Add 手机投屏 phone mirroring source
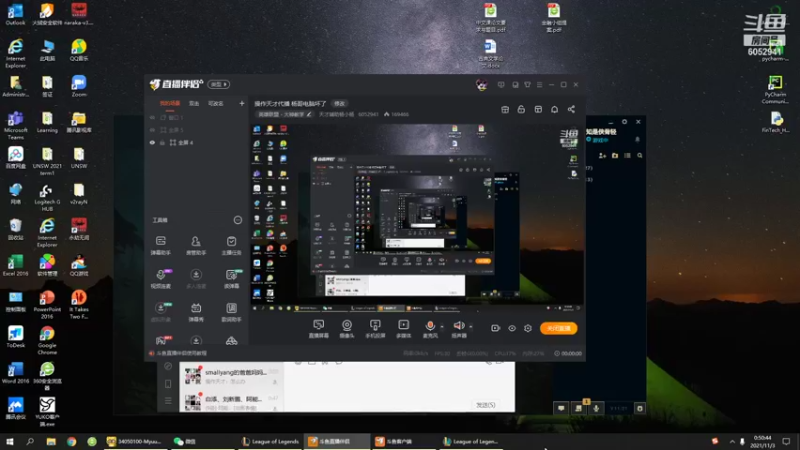 [375, 329]
